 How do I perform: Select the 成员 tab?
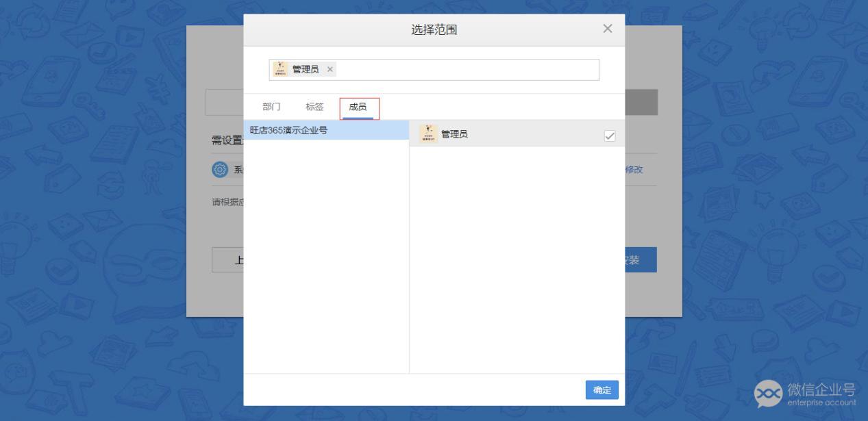pyautogui.click(x=358, y=107)
